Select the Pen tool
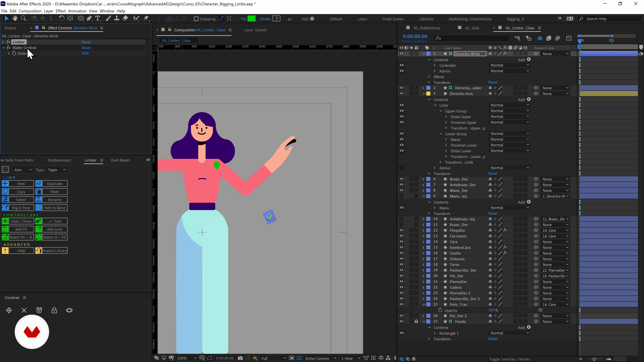This screenshot has height=362, width=644. click(x=89, y=18)
